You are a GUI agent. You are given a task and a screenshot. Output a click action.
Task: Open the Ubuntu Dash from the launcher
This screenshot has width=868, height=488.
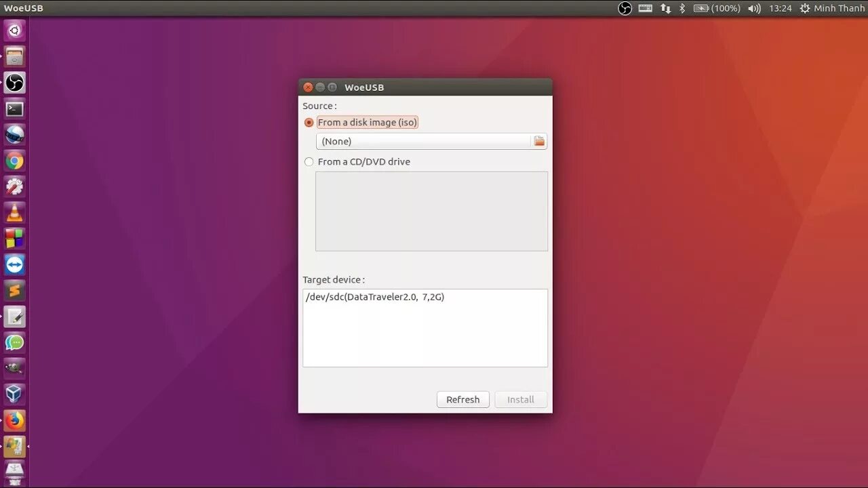click(x=14, y=30)
